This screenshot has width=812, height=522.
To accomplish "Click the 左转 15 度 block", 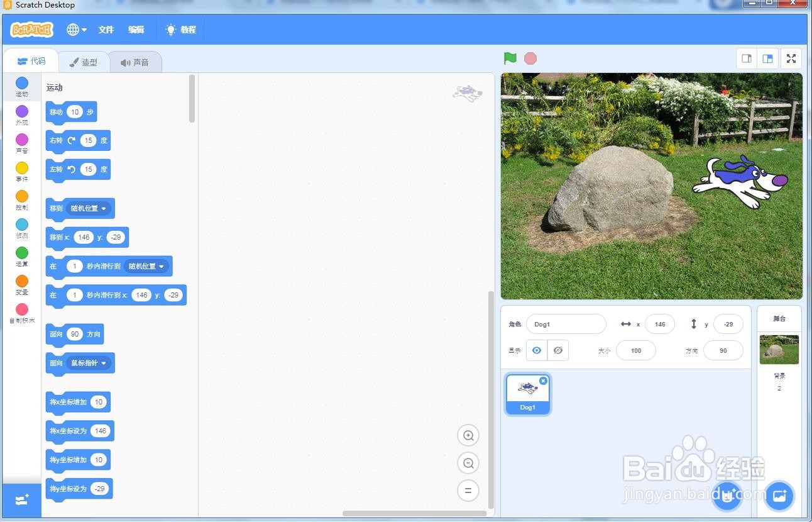I will tap(79, 170).
